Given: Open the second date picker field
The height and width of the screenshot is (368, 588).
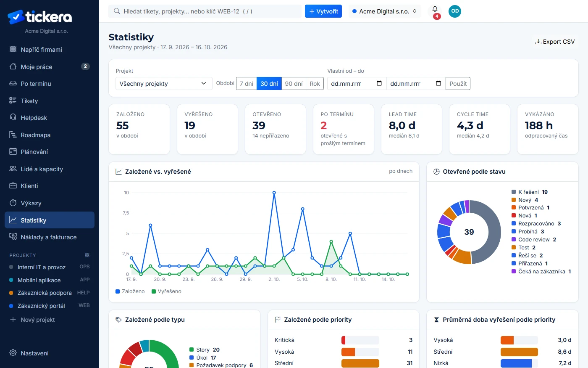Looking at the screenshot, I should tap(416, 84).
